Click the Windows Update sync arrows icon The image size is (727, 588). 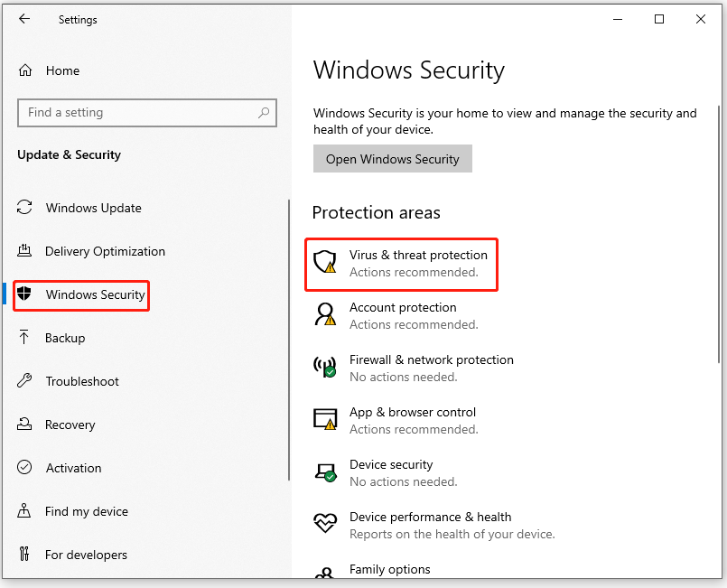click(24, 207)
